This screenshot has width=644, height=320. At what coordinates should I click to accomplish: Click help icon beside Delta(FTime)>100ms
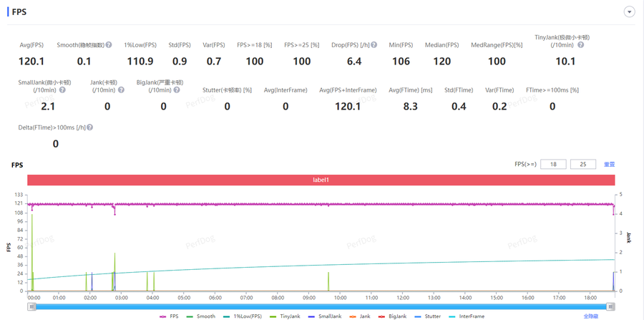pyautogui.click(x=90, y=127)
